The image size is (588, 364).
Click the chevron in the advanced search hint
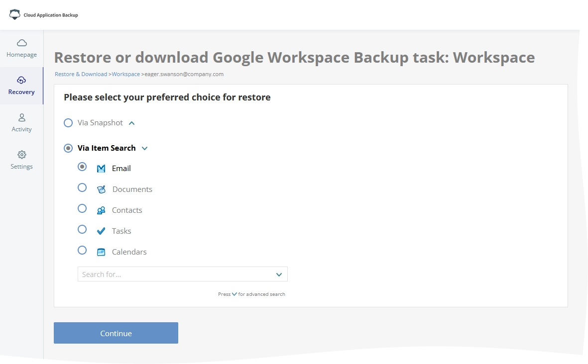pyautogui.click(x=235, y=294)
